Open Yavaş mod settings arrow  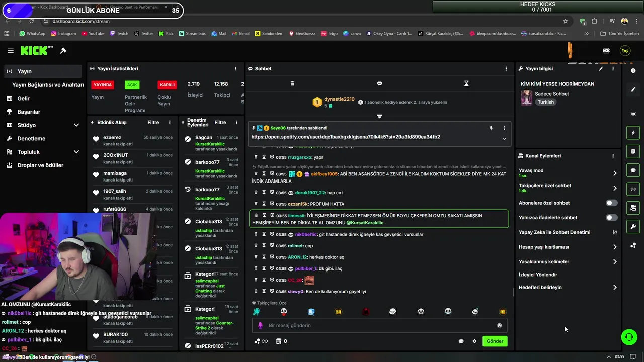(x=615, y=173)
